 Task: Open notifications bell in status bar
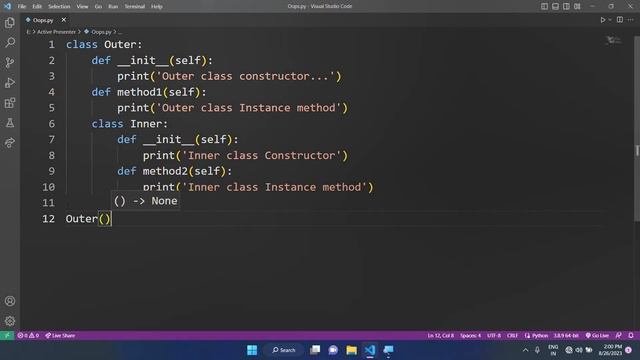pos(631,336)
